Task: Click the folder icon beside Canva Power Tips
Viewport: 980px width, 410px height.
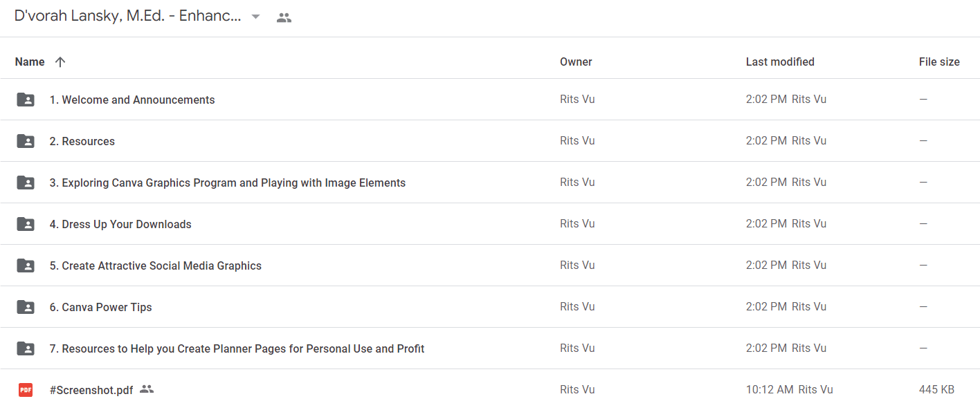Action: pos(26,307)
